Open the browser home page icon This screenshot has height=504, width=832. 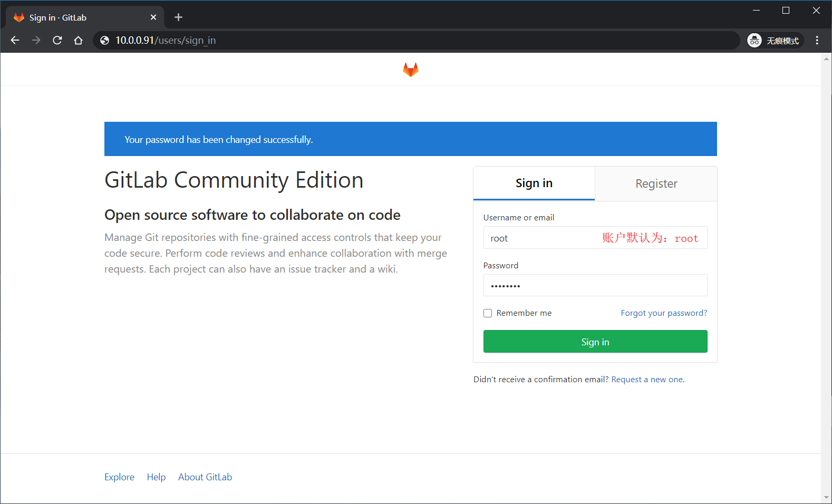pyautogui.click(x=79, y=41)
